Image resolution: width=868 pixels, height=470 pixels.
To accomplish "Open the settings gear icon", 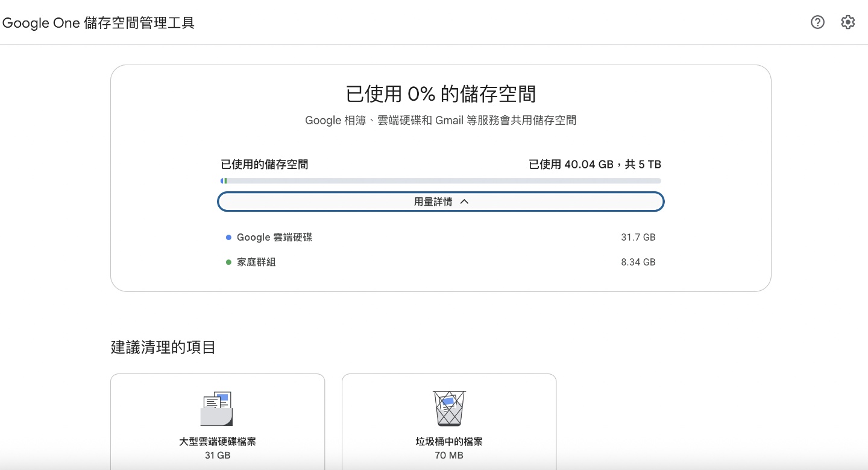I will [x=848, y=22].
